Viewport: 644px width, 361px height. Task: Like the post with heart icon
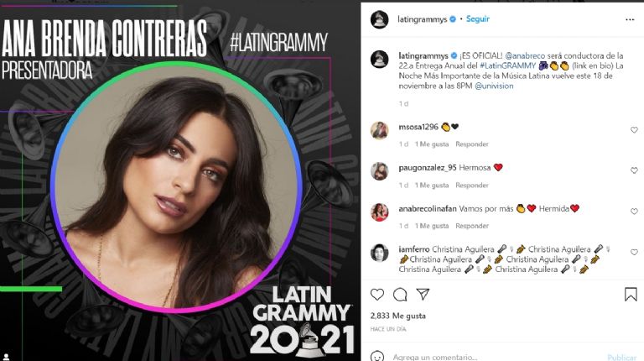(377, 295)
